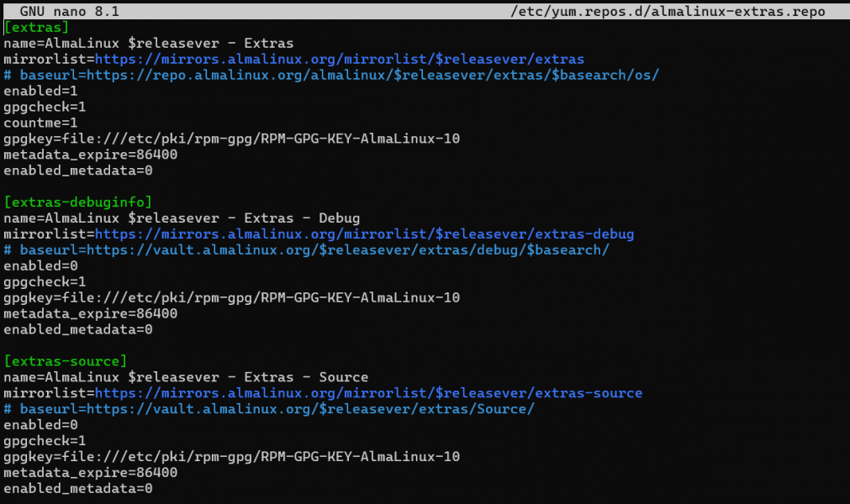Place cursor on the [extras-debuginfo] header
The image size is (850, 504).
click(78, 202)
